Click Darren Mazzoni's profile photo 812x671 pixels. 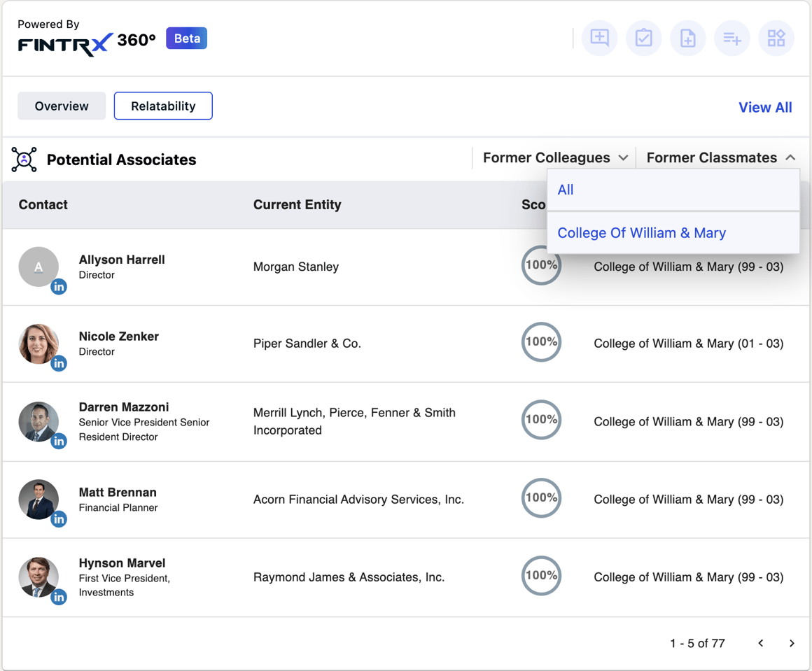(x=38, y=421)
